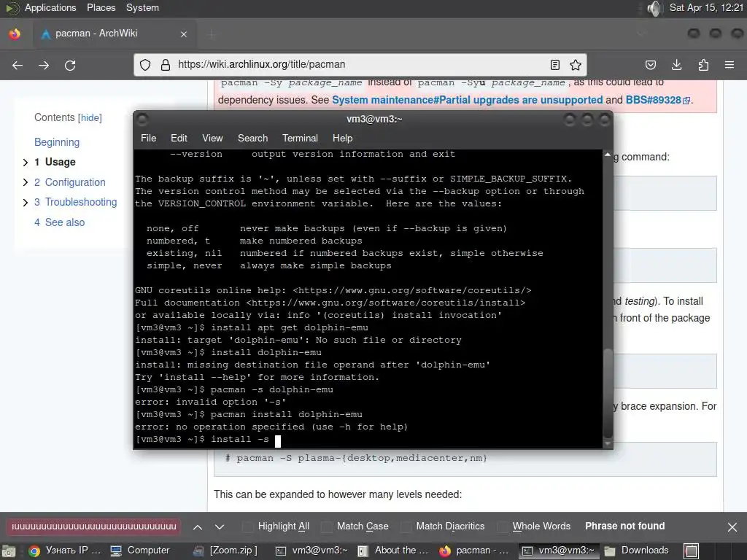
Task: Switch to the Zoom.zip archive taskbar window
Action: click(x=227, y=551)
